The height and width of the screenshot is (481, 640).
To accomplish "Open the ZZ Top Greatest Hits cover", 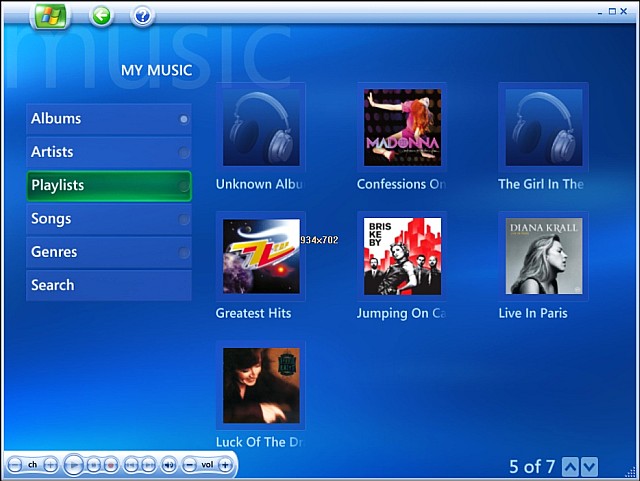I will click(261, 256).
